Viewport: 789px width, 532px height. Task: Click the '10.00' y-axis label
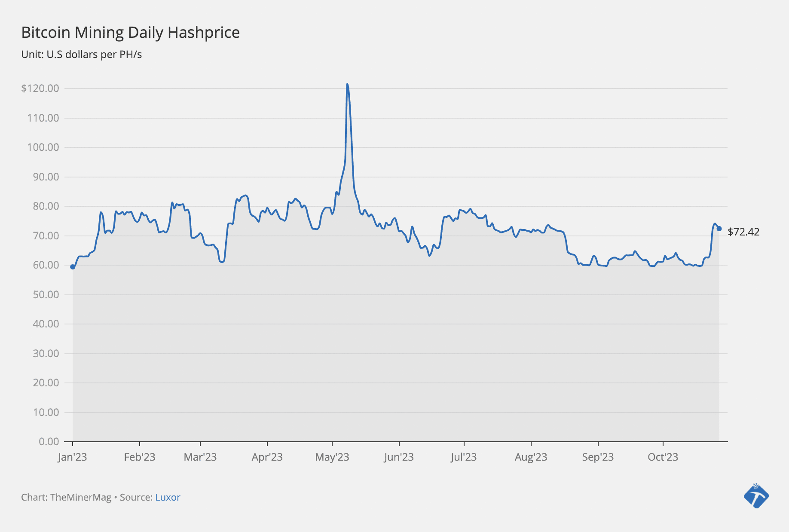(46, 412)
